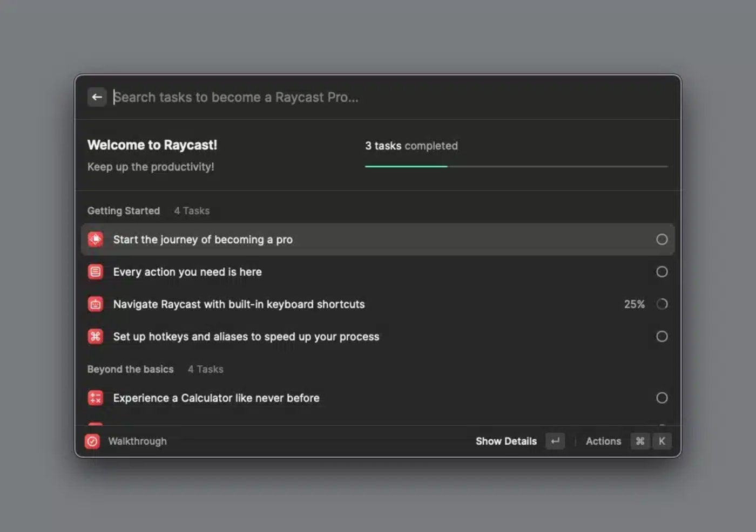The height and width of the screenshot is (532, 756).
Task: Click the tasks completed progress bar
Action: click(516, 166)
